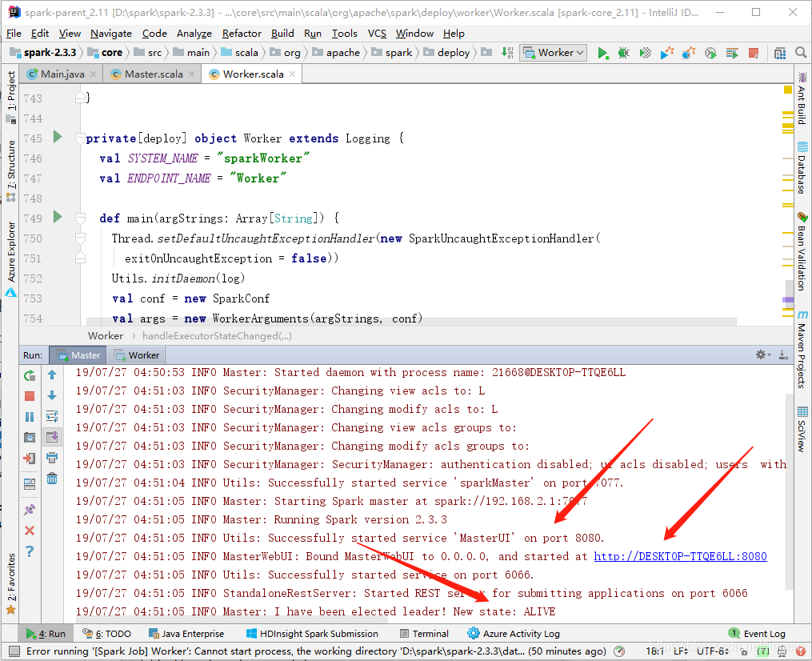
Task: Click the Exit process icon
Action: pos(30,459)
